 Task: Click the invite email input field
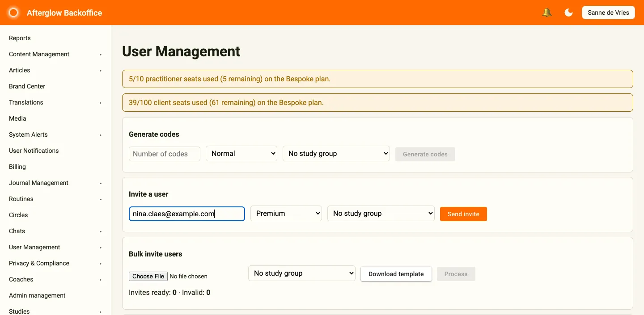[187, 214]
